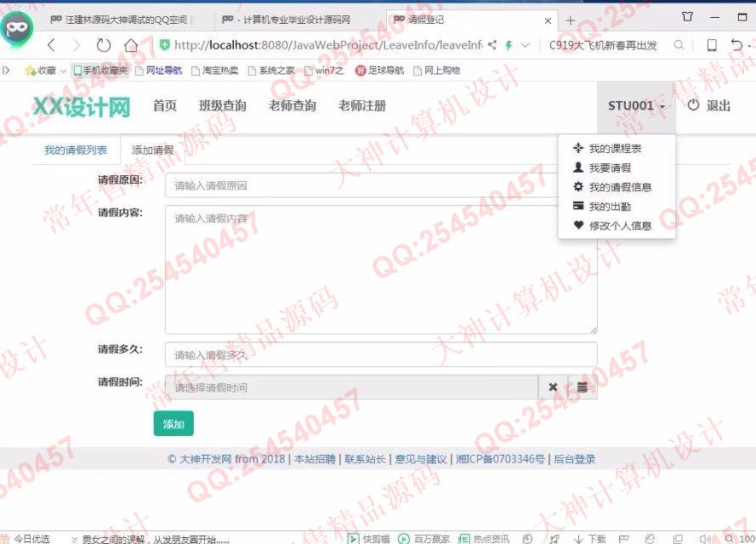756x544 pixels.
Task: Click the browser back arrow
Action: point(52,45)
